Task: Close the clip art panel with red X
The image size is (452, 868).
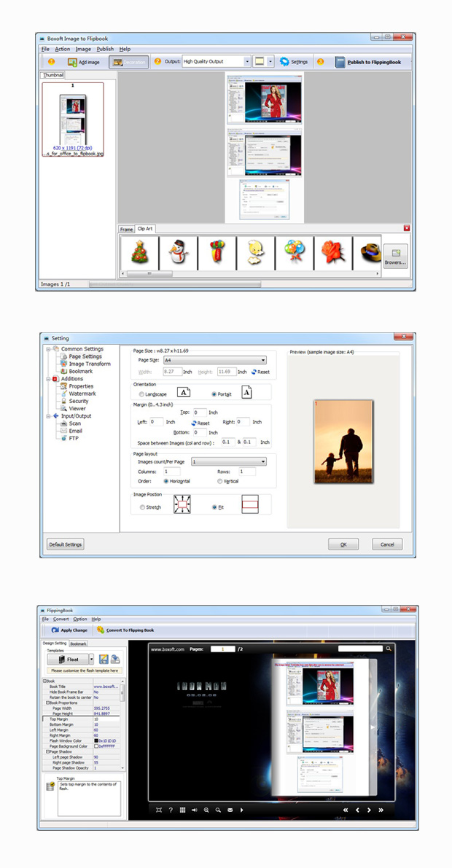Action: coord(407,228)
